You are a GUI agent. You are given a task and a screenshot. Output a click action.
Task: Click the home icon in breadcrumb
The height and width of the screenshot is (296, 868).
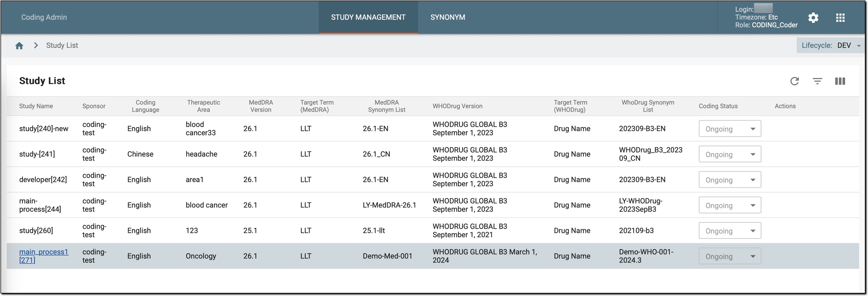19,45
